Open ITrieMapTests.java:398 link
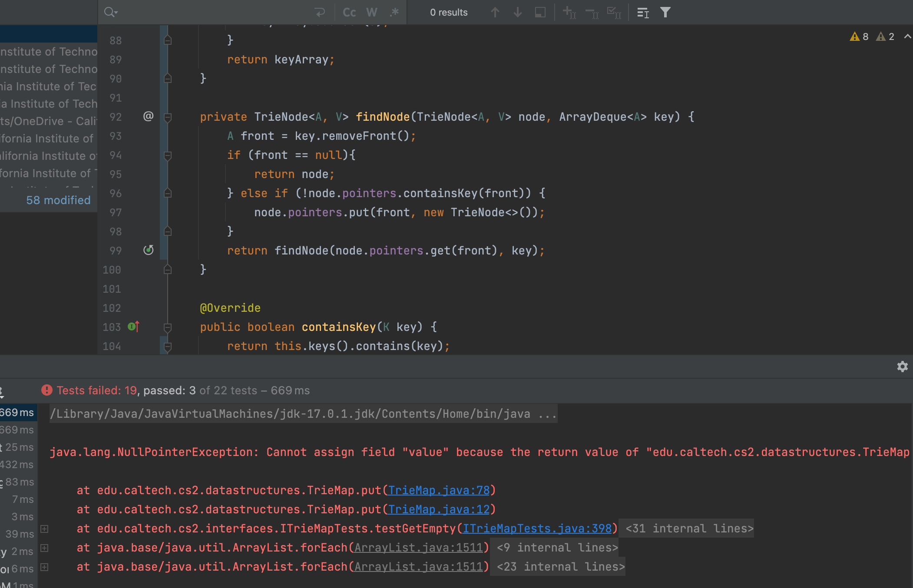 tap(537, 529)
